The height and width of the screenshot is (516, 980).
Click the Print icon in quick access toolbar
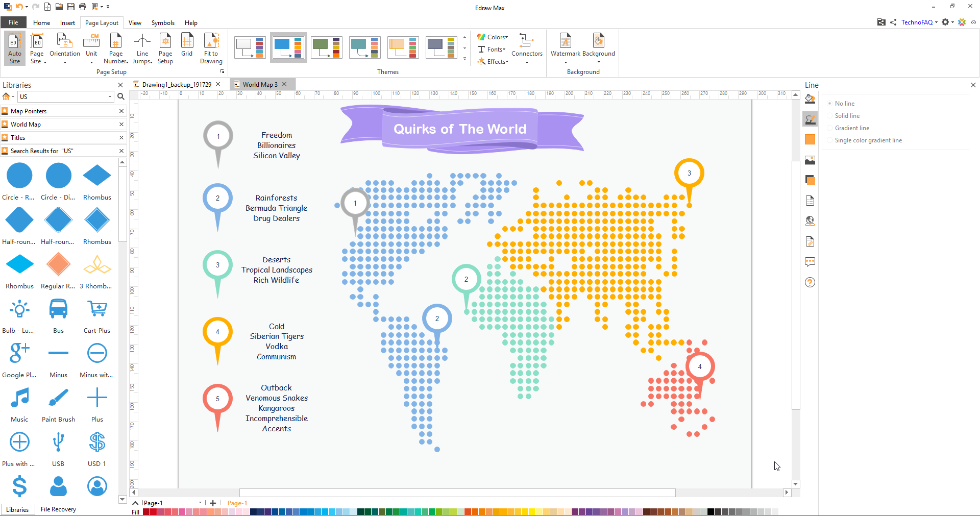(82, 7)
